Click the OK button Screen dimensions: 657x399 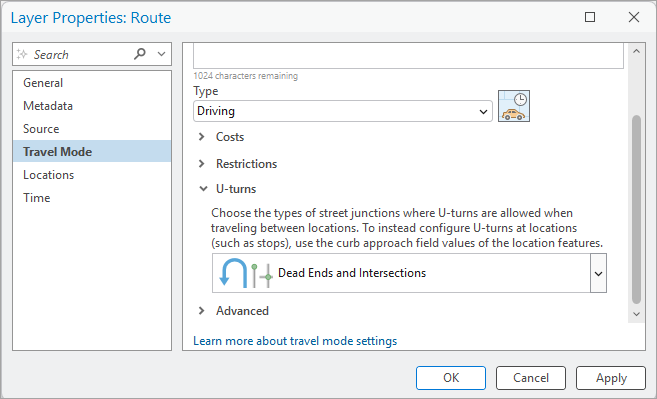click(x=451, y=378)
